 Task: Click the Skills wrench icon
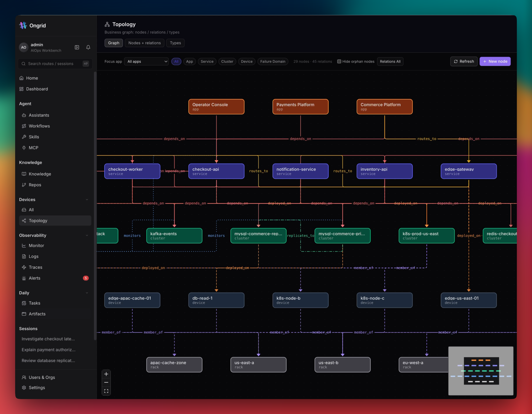click(24, 137)
